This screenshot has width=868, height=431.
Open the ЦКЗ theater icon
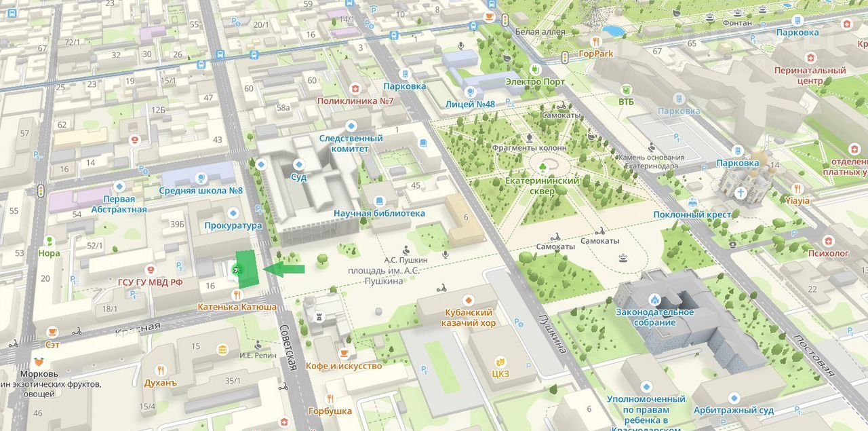pyautogui.click(x=500, y=362)
